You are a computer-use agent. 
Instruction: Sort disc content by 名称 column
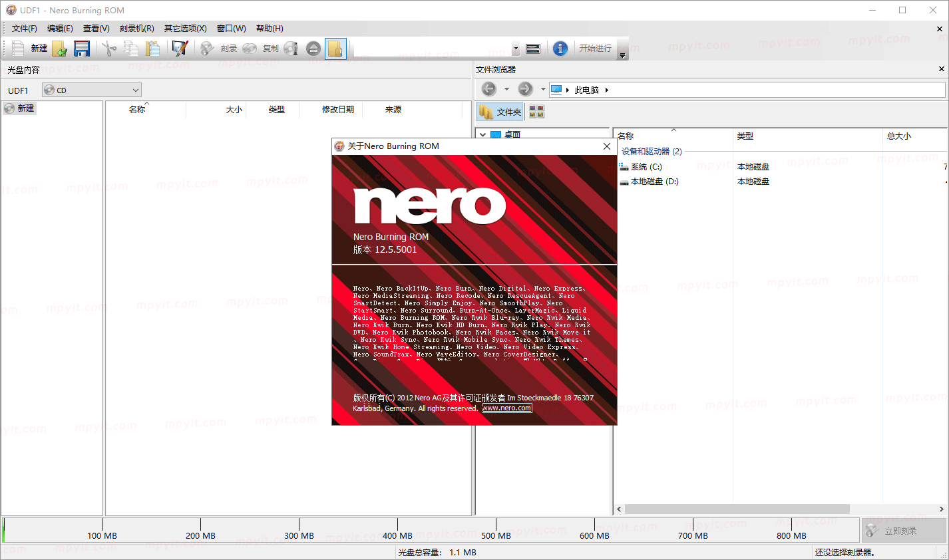click(x=146, y=109)
